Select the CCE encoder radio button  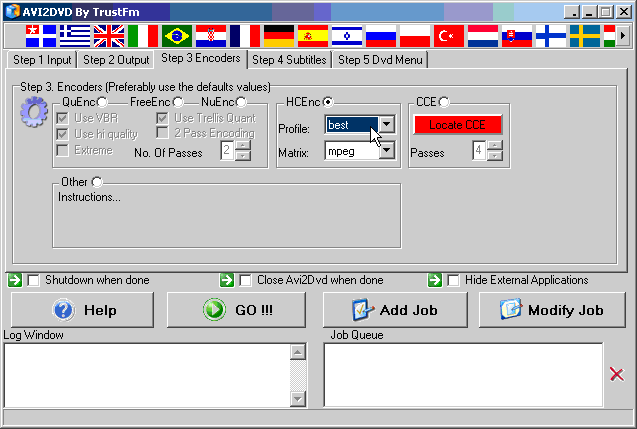point(444,102)
